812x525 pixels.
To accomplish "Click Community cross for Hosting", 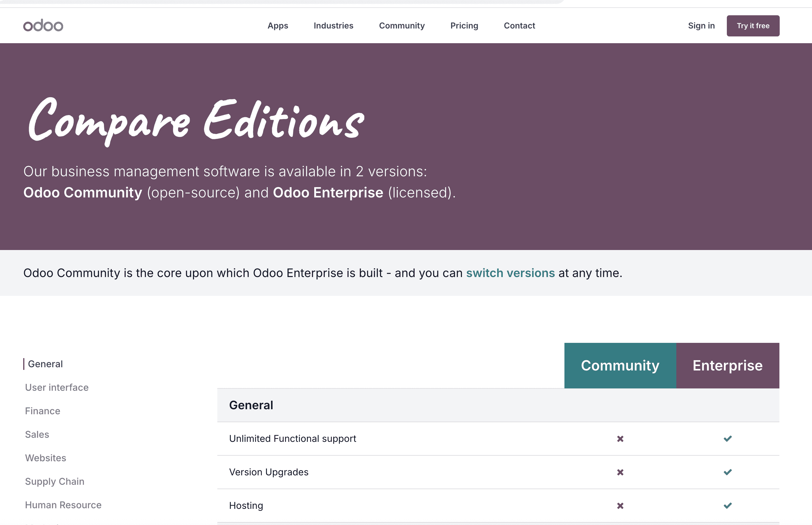I will (x=620, y=506).
